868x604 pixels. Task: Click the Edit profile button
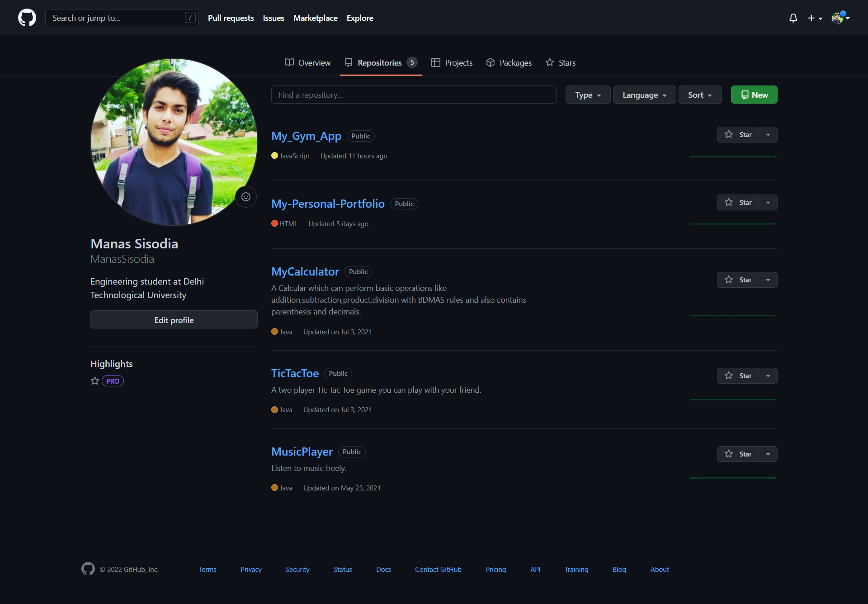tap(174, 319)
